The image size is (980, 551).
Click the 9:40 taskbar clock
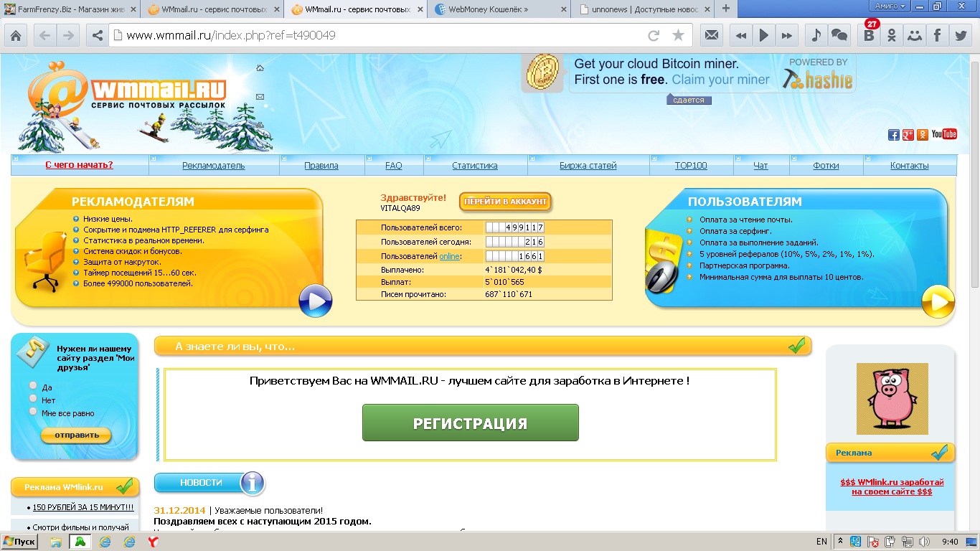click(949, 542)
